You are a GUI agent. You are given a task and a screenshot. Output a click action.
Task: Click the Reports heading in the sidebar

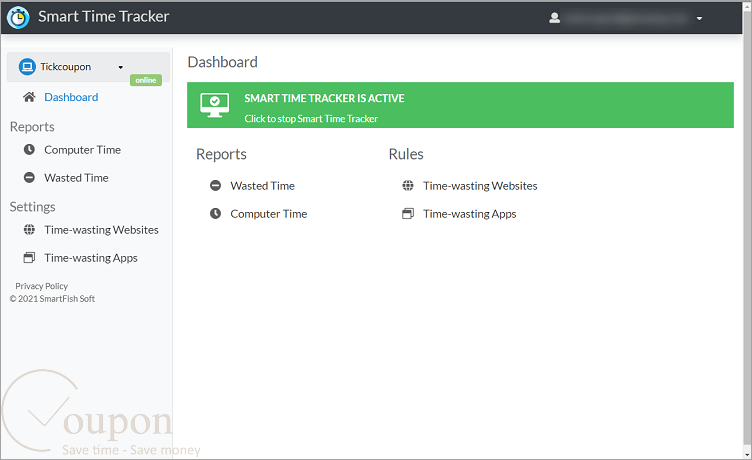32,127
